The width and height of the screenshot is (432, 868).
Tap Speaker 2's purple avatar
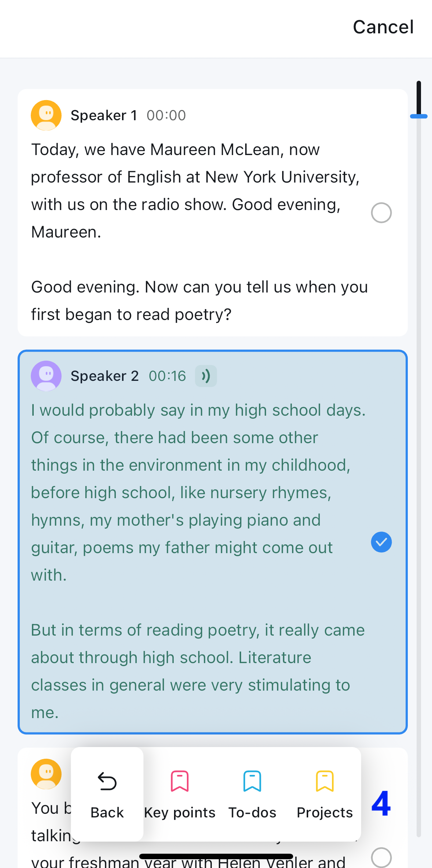click(46, 376)
